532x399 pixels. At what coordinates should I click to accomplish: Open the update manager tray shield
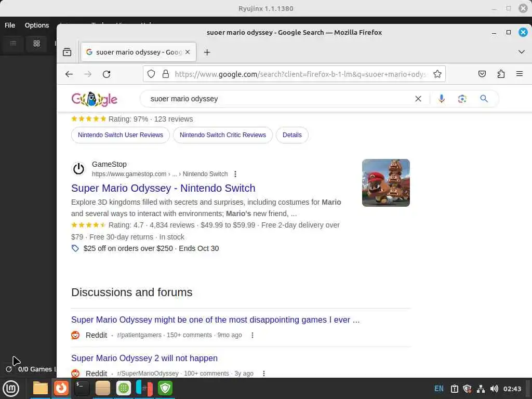click(x=467, y=389)
